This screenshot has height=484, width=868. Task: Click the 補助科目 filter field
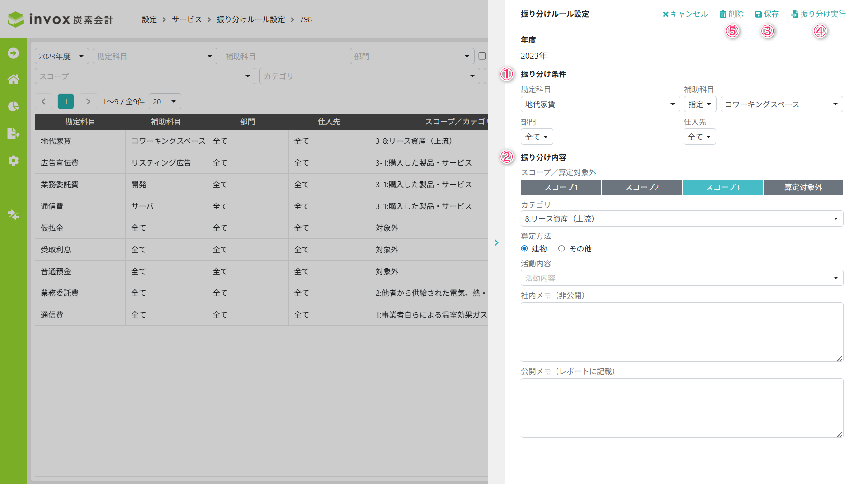[x=284, y=56]
